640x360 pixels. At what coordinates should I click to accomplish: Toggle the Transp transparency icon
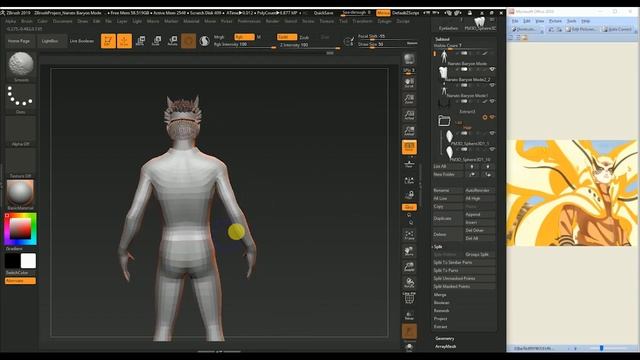coord(409,315)
